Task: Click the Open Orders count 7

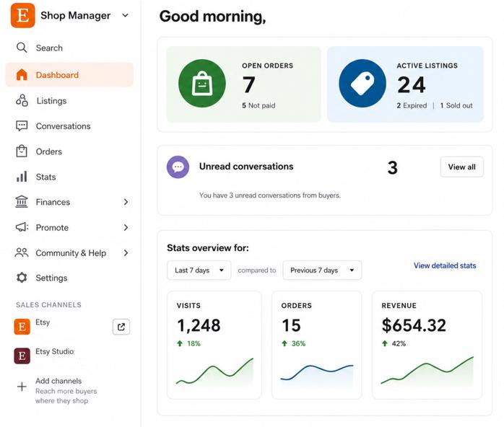Action: click(249, 84)
